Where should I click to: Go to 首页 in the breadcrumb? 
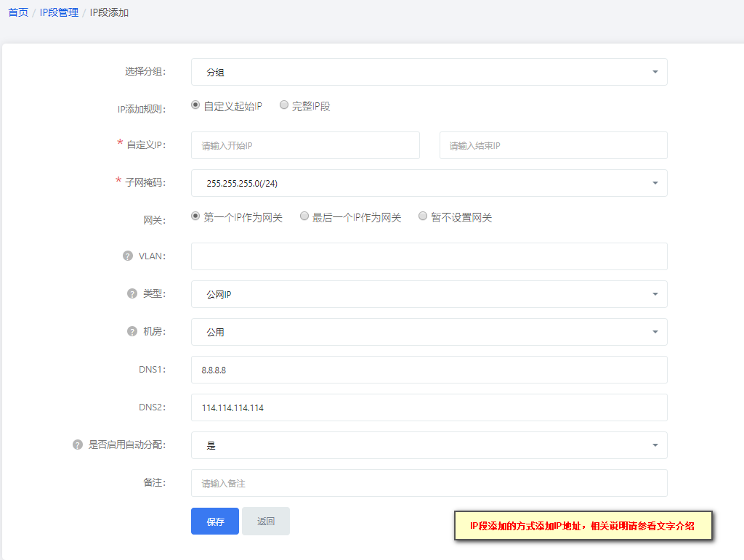coord(18,13)
